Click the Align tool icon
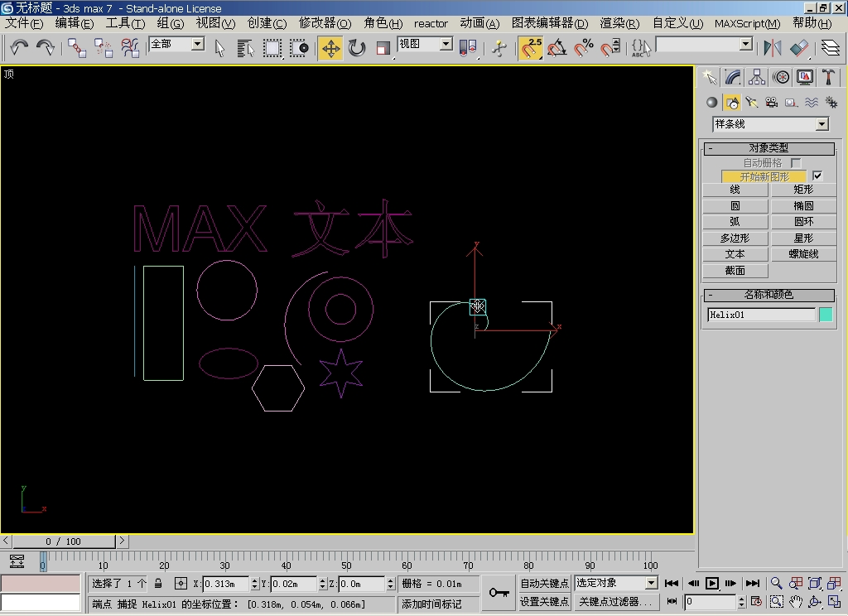The image size is (848, 616). pos(799,47)
